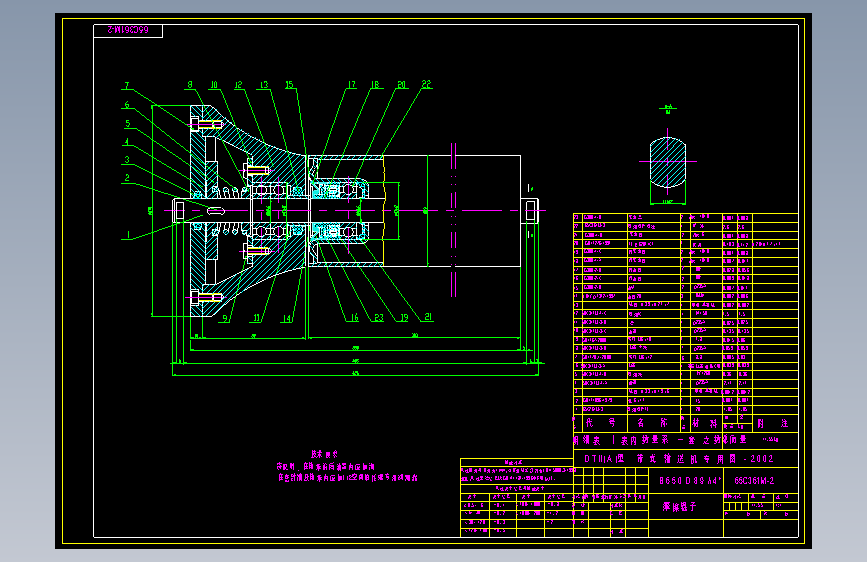
Task: Click part callout number 17
Action: tap(352, 85)
